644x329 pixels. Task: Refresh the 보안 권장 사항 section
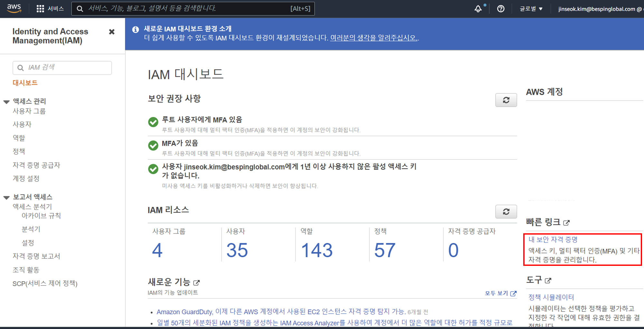point(506,100)
